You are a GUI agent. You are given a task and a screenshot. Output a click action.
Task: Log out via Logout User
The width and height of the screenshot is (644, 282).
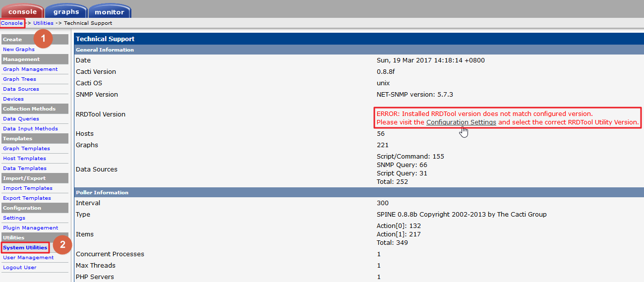(x=19, y=268)
